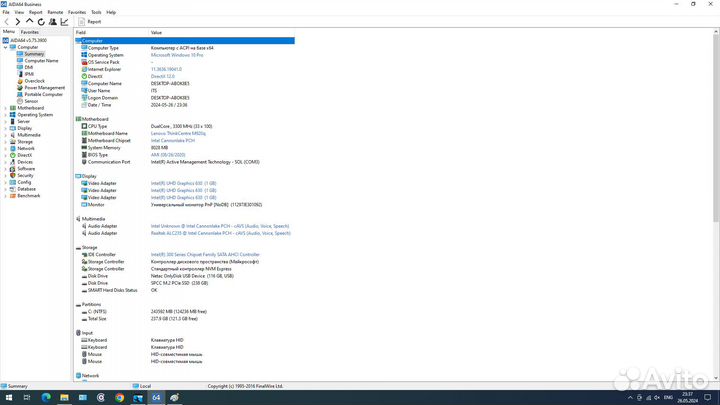720x405 pixels.
Task: Go up one level with Up arrow
Action: pyautogui.click(x=29, y=21)
